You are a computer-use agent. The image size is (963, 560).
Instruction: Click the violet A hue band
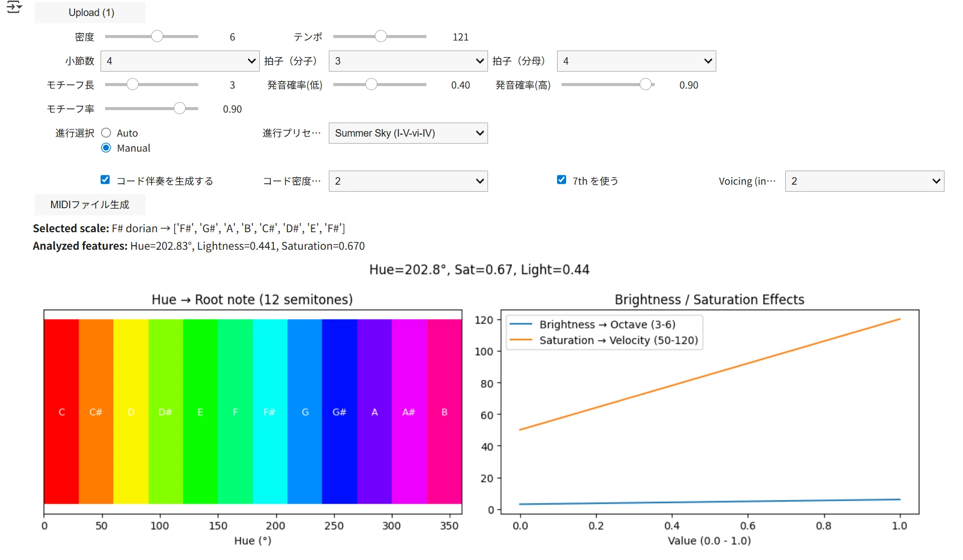[x=374, y=411]
